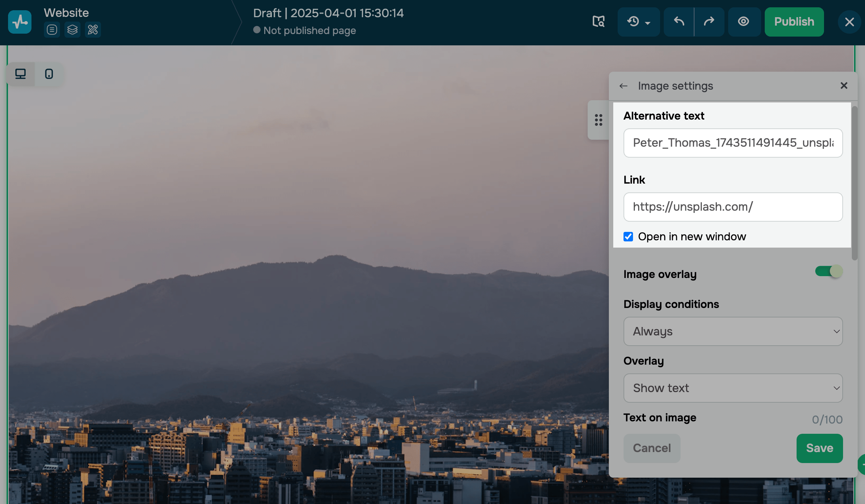Open the page list icon under Website

(x=52, y=30)
